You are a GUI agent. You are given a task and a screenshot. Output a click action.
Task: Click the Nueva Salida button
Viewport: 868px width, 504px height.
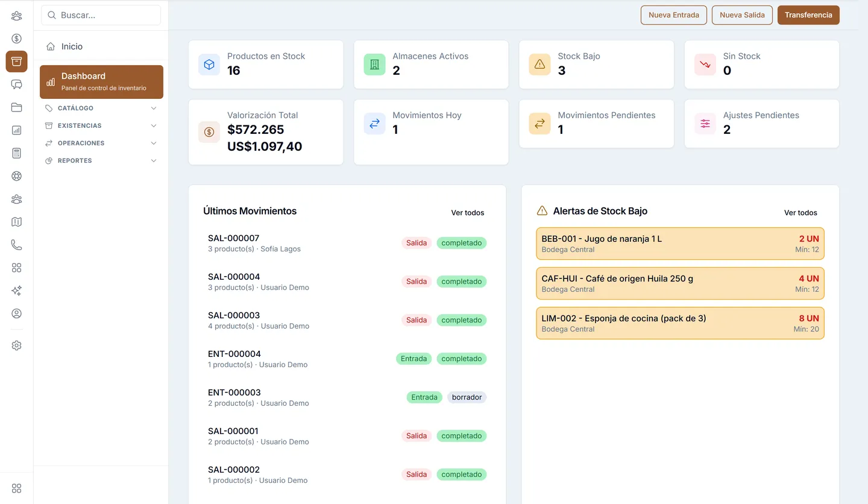coord(742,15)
